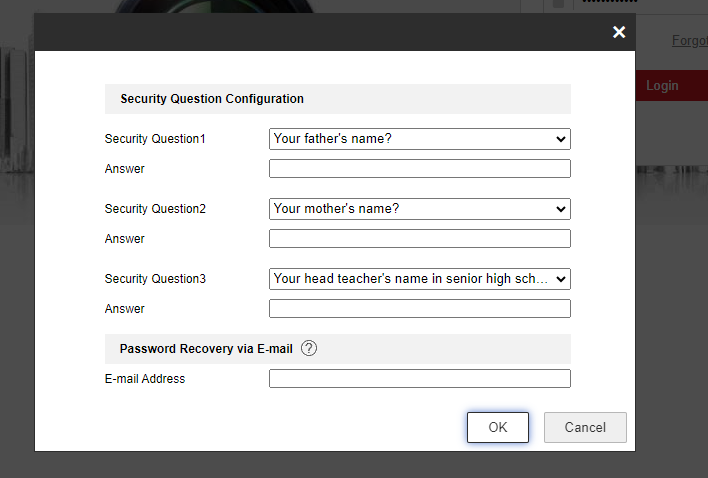Close the security question dialog
Image resolution: width=708 pixels, height=478 pixels.
click(x=619, y=32)
